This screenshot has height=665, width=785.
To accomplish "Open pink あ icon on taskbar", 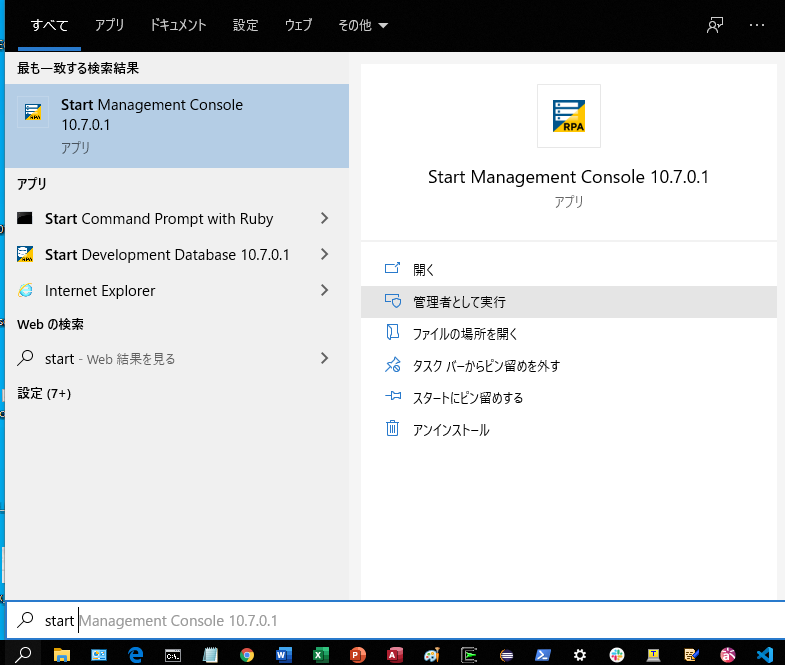I will tap(727, 654).
